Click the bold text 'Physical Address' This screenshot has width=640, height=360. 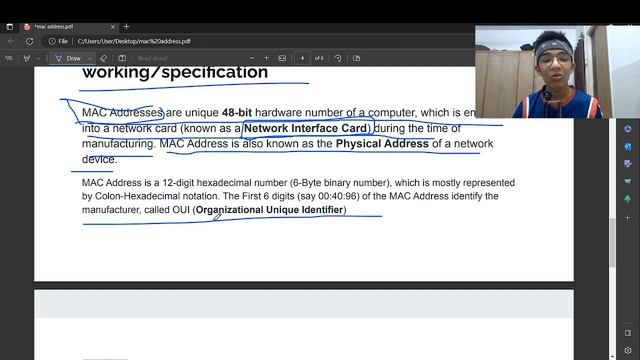click(x=382, y=144)
